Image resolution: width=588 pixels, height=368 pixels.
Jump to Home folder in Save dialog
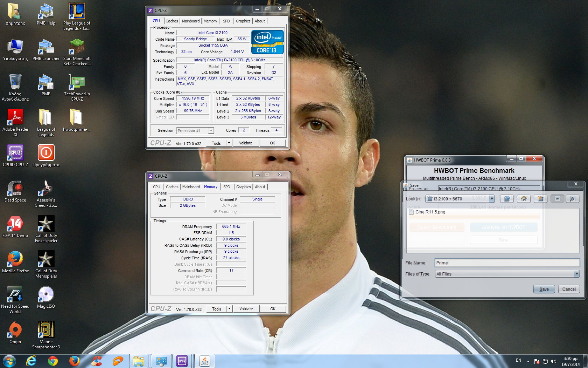click(524, 199)
